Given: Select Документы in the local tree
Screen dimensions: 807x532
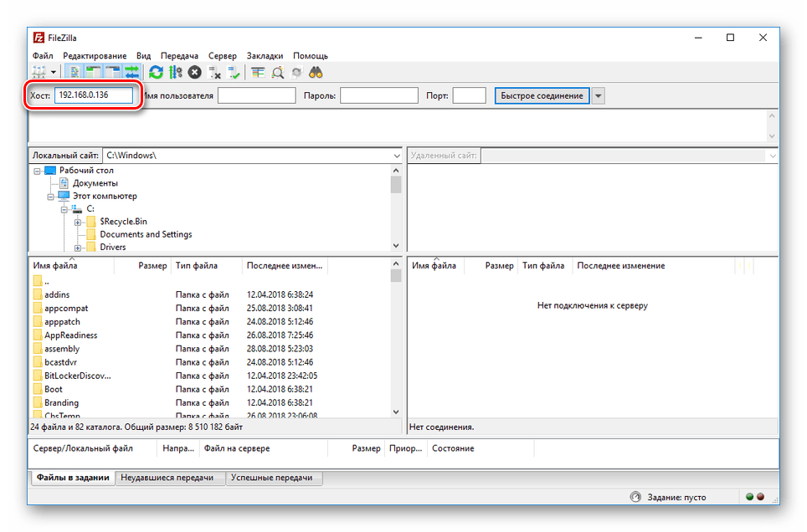Looking at the screenshot, I should pos(95,183).
